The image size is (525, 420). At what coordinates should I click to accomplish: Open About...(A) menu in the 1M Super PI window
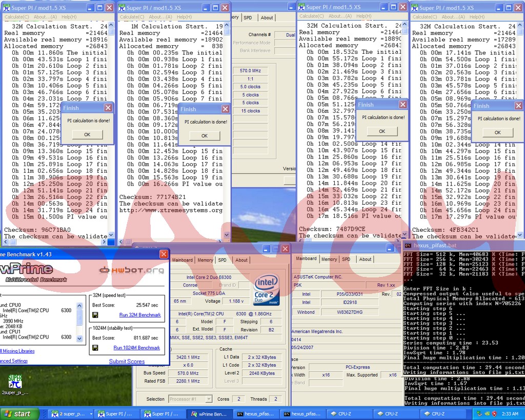click(x=160, y=17)
